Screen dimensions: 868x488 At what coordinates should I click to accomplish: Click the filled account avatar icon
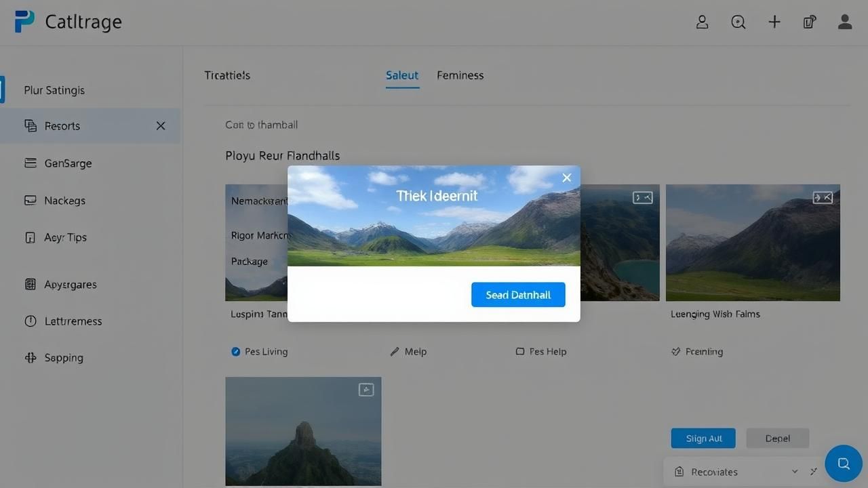(845, 22)
